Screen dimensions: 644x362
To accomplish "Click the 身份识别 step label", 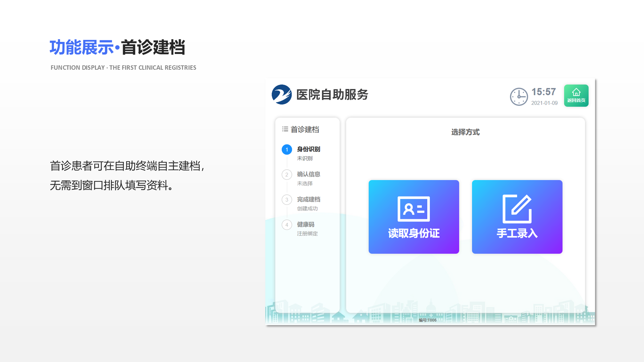I will point(308,149).
